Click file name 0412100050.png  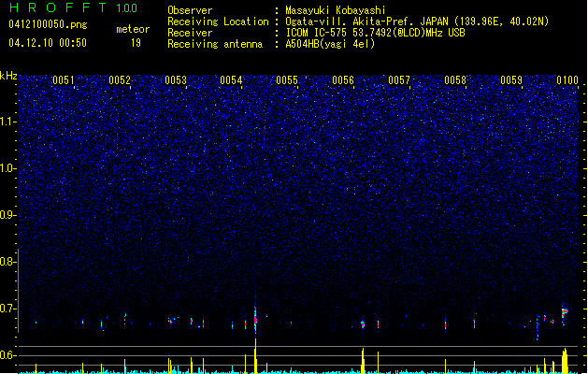tap(48, 24)
